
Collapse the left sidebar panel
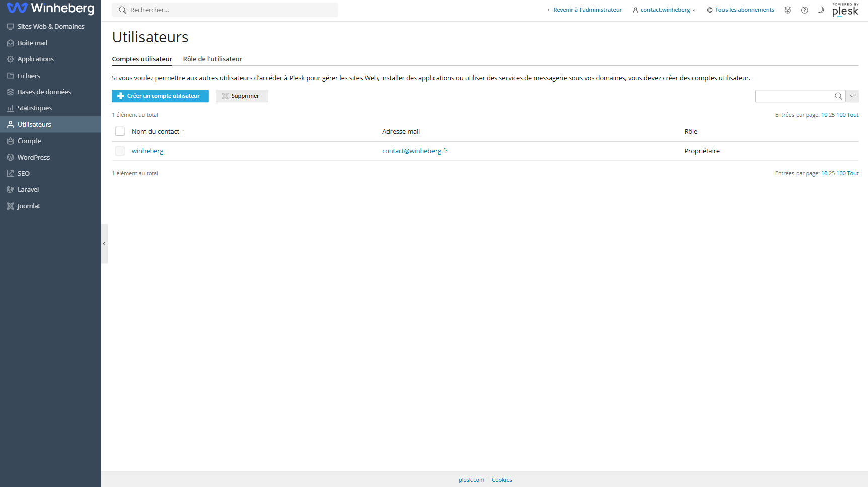(104, 244)
